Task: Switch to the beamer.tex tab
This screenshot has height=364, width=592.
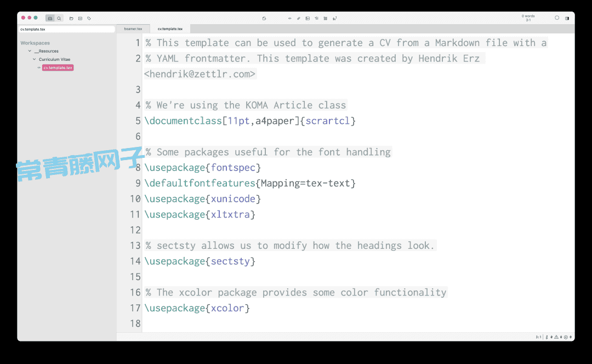Action: click(133, 29)
